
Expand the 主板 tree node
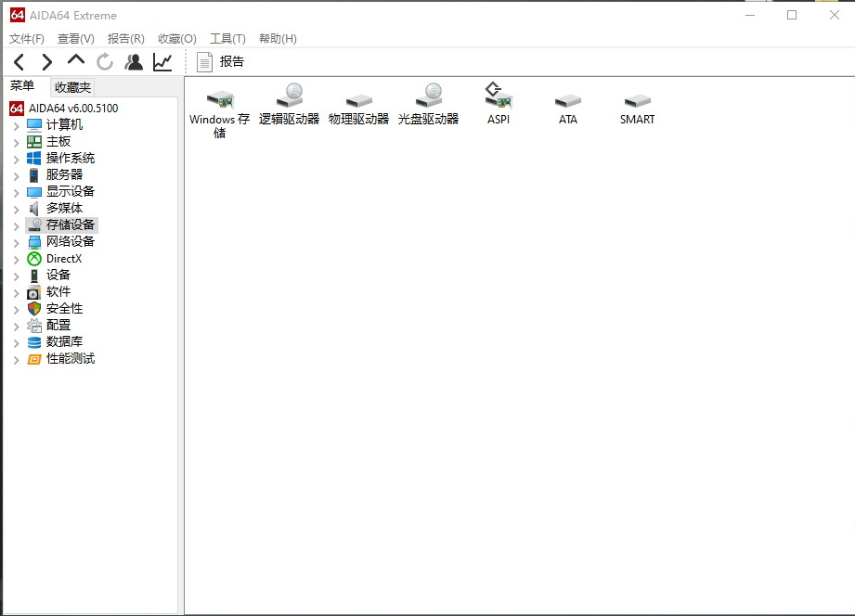pos(17,143)
